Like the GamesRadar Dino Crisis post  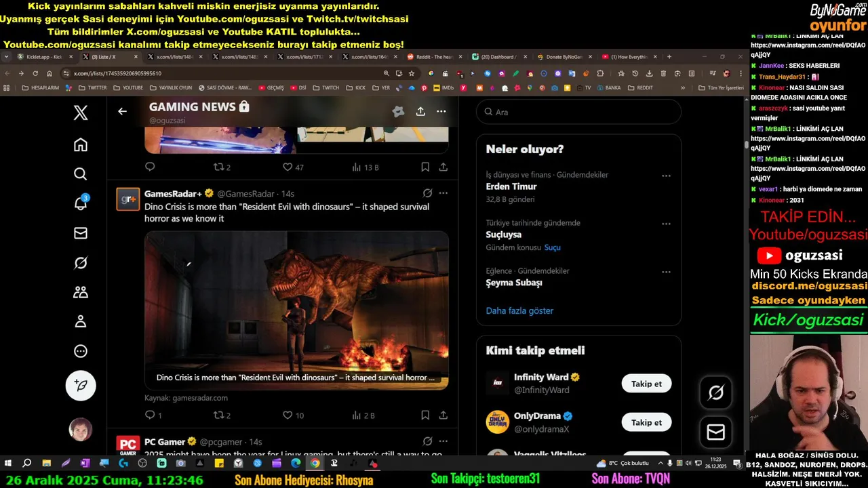coord(293,415)
